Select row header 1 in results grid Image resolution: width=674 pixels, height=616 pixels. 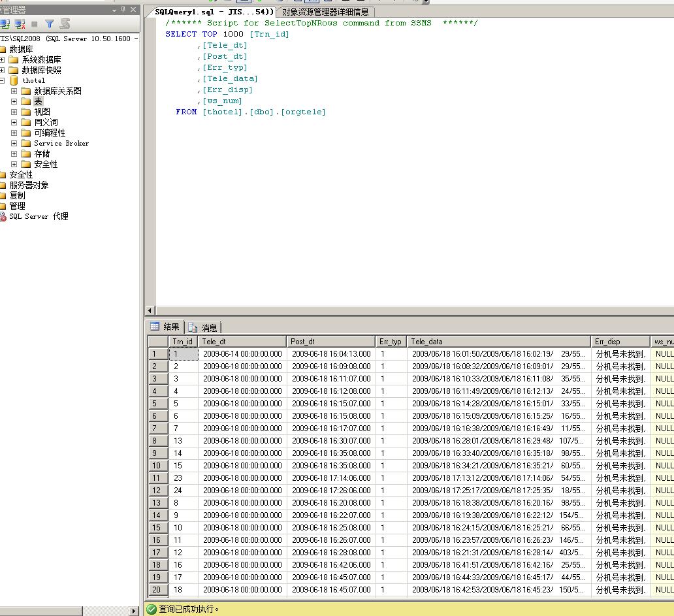click(158, 354)
